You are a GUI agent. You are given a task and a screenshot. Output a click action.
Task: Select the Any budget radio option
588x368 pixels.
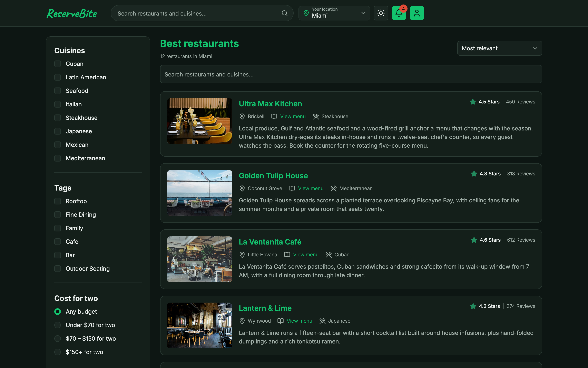pyautogui.click(x=58, y=312)
